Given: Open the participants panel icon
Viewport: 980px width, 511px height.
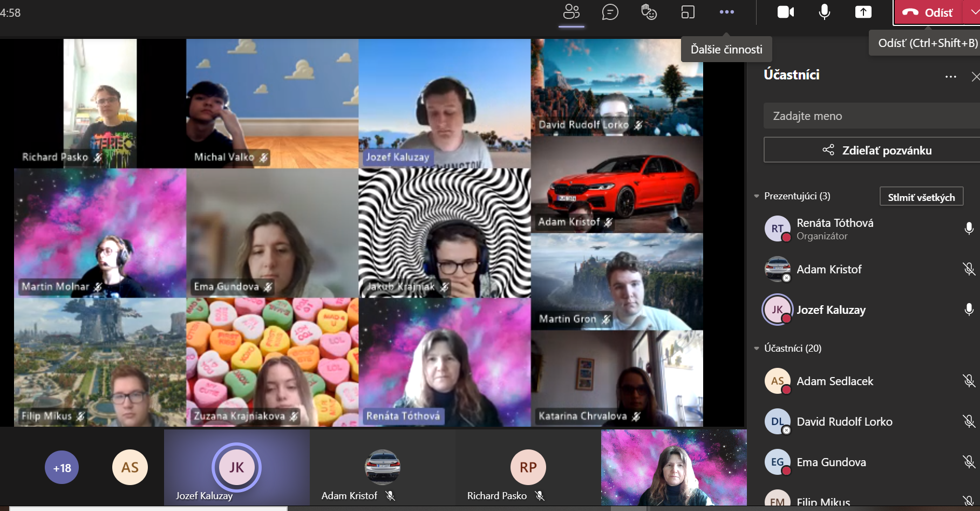Looking at the screenshot, I should tap(571, 12).
